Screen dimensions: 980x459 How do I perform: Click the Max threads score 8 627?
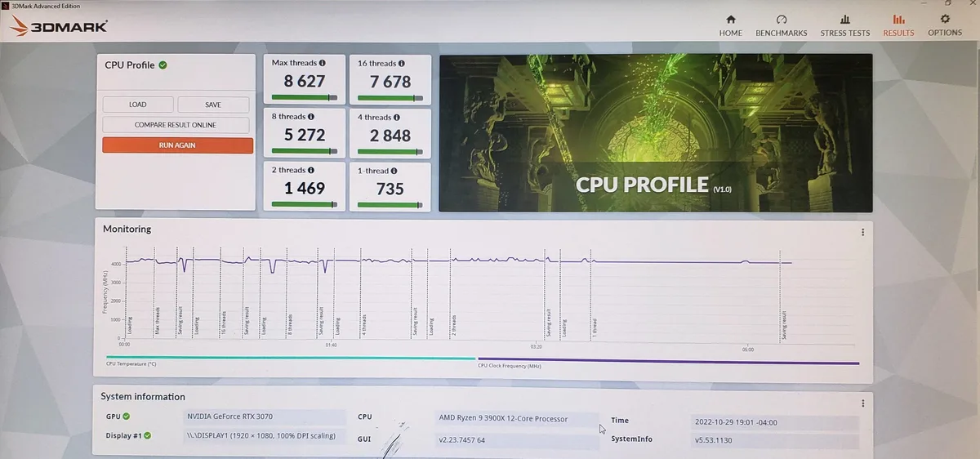[305, 82]
